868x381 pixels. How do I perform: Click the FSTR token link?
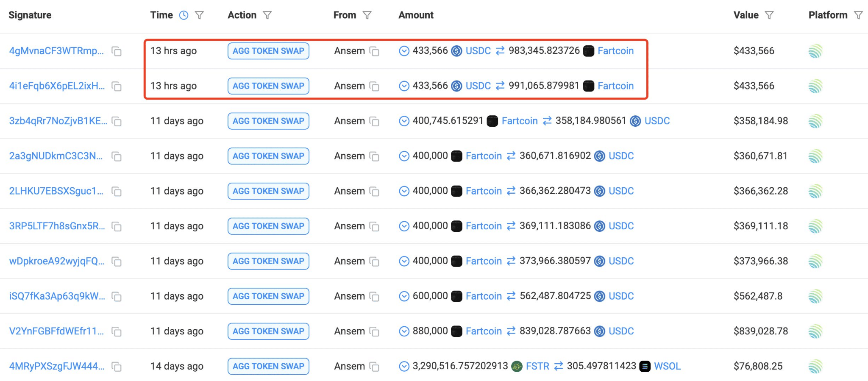point(537,366)
